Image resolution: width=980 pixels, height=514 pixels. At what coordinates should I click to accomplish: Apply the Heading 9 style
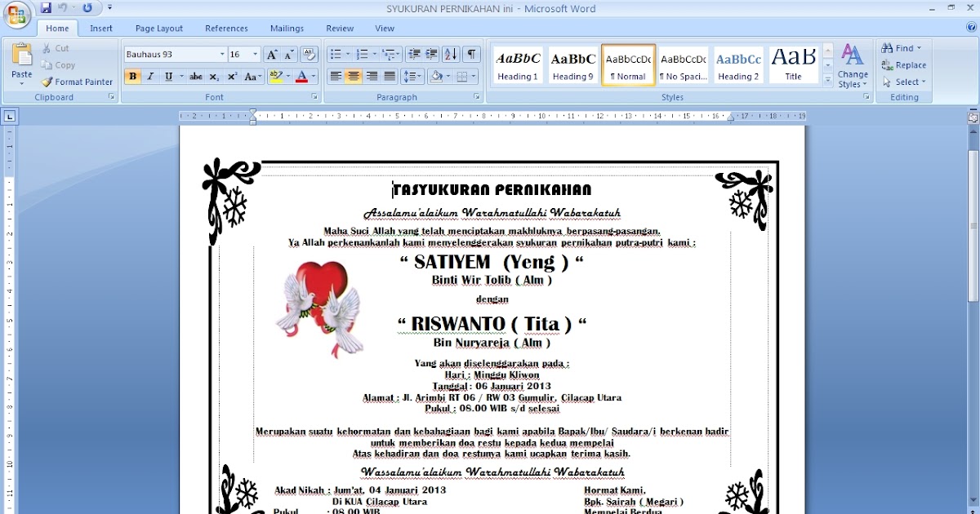[572, 65]
